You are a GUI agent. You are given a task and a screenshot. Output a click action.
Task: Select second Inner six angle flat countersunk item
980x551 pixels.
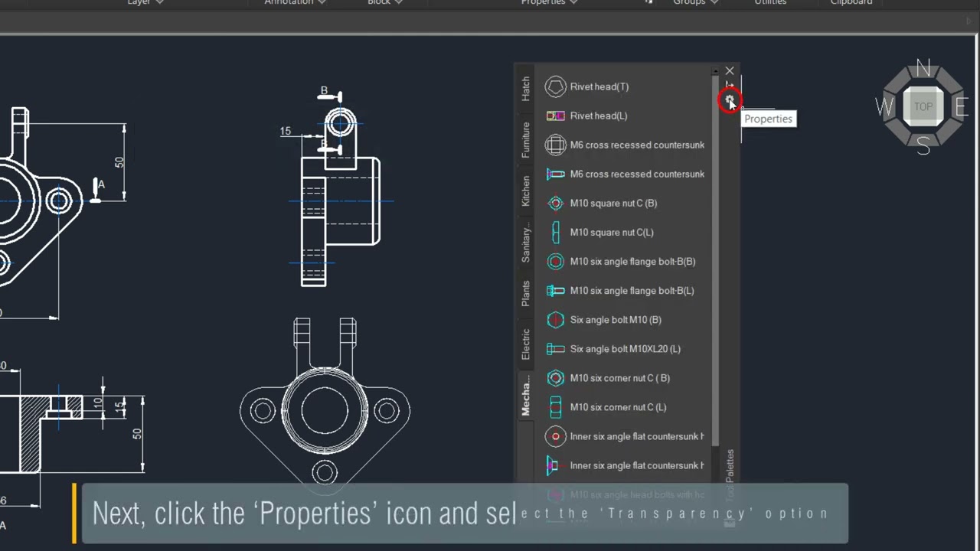tap(624, 465)
